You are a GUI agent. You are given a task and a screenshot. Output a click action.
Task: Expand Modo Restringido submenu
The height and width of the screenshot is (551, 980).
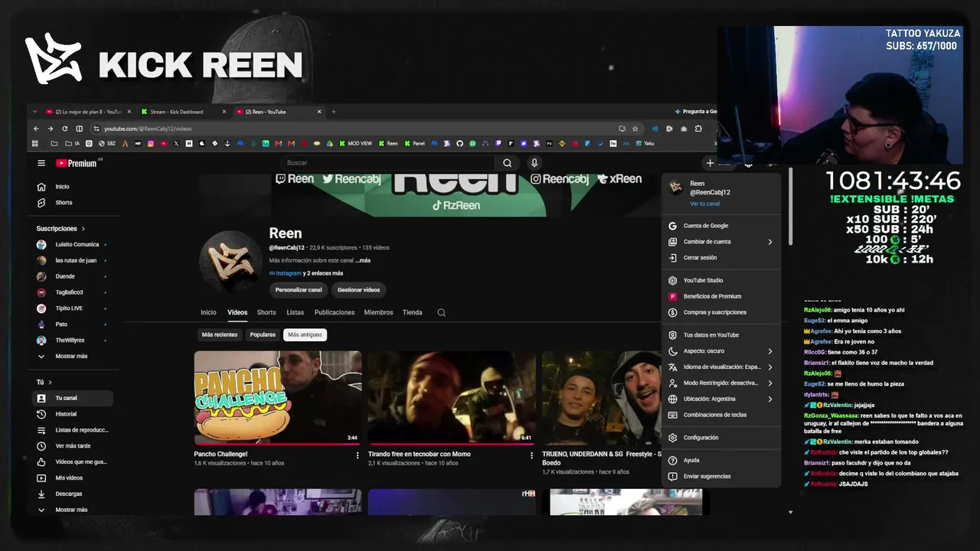(x=720, y=383)
